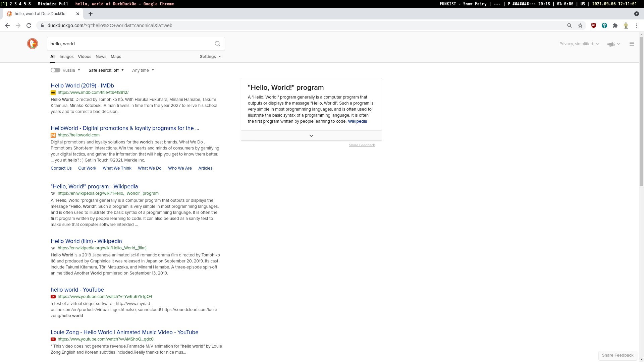Open Louie Zong Animated Music Video result
Image resolution: width=644 pixels, height=362 pixels.
pos(124,333)
